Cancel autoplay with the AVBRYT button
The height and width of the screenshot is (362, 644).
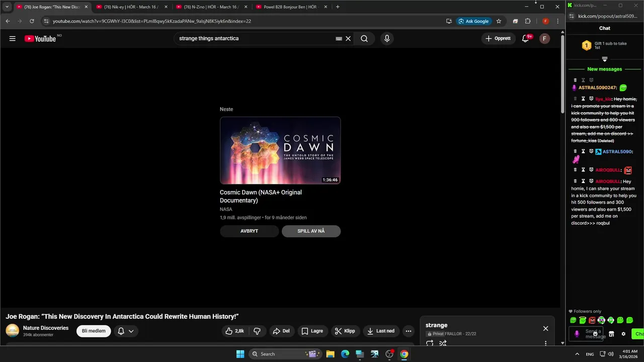249,231
